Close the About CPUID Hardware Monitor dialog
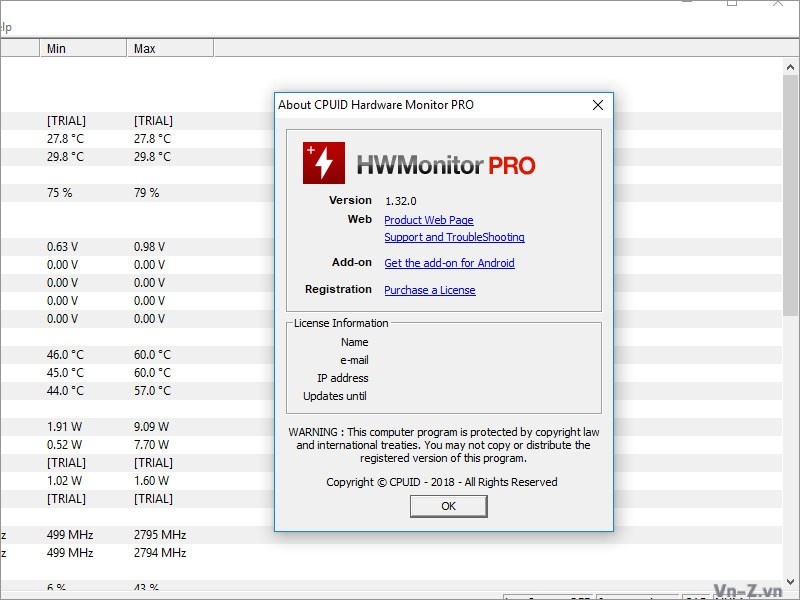 pyautogui.click(x=598, y=105)
